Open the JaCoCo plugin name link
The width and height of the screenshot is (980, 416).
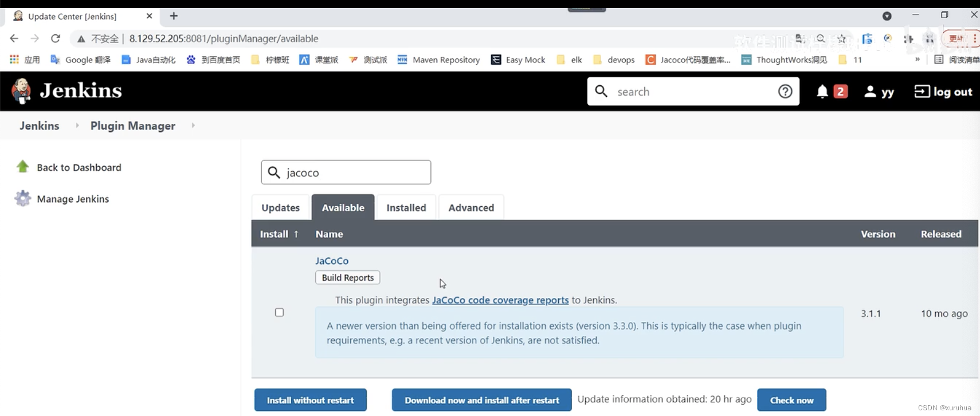[332, 261]
